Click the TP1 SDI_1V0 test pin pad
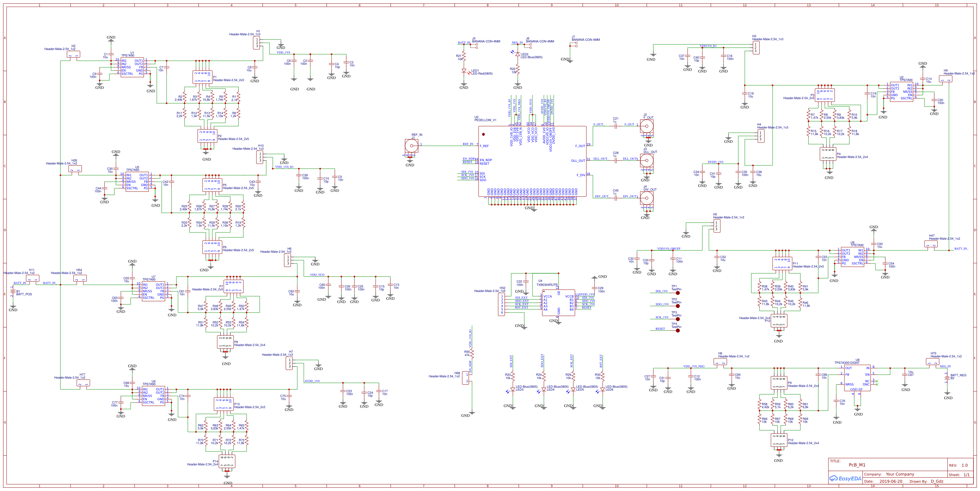 pos(678,294)
